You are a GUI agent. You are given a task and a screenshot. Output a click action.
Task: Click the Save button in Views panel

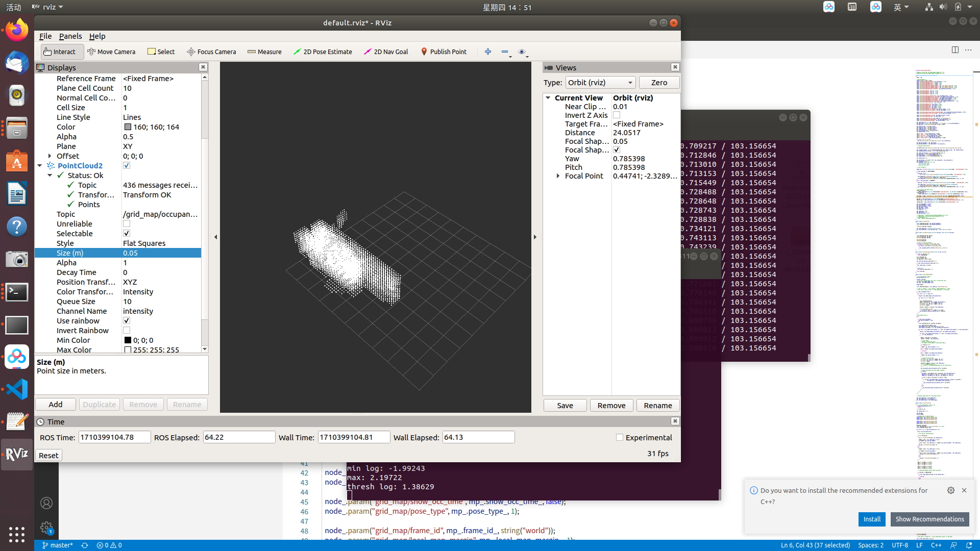[x=565, y=405]
